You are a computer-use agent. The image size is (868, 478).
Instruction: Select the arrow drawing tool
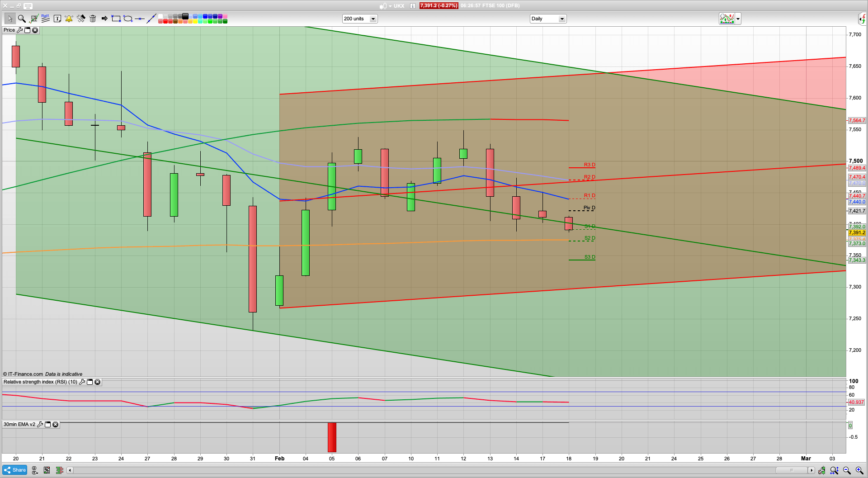104,19
